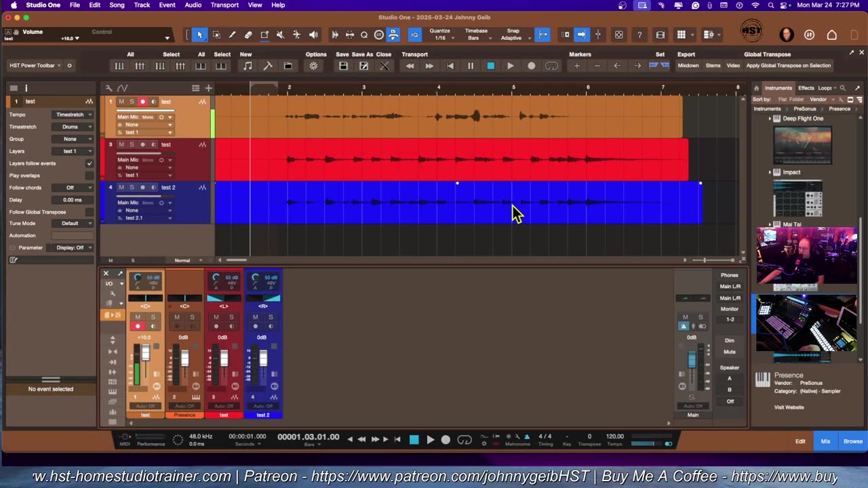This screenshot has width=868, height=488.
Task: Solo track 4 test 2
Action: [132, 187]
